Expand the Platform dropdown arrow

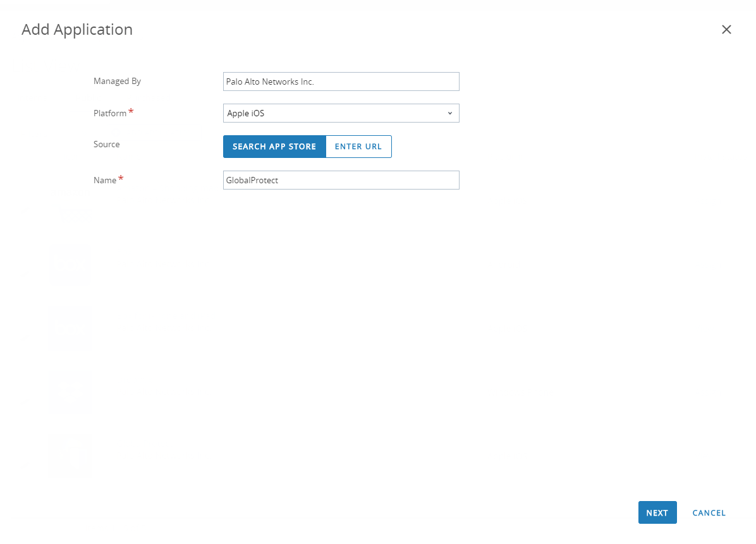(x=450, y=114)
